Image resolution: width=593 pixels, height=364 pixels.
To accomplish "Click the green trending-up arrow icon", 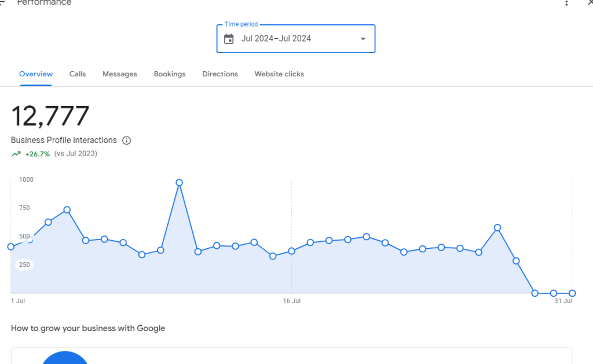I will [x=16, y=154].
